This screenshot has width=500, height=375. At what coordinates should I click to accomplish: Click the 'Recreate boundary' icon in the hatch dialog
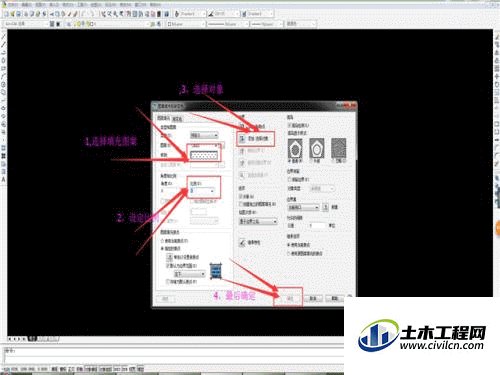pyautogui.click(x=242, y=163)
